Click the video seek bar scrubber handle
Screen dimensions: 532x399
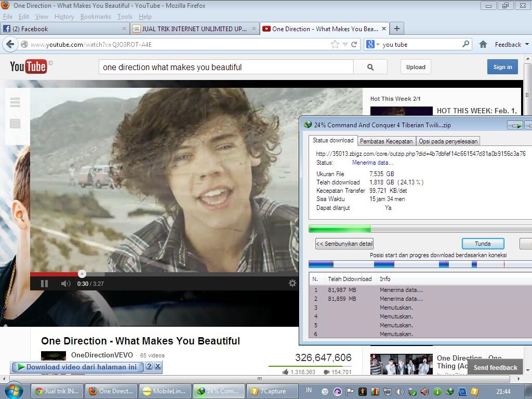(82, 273)
